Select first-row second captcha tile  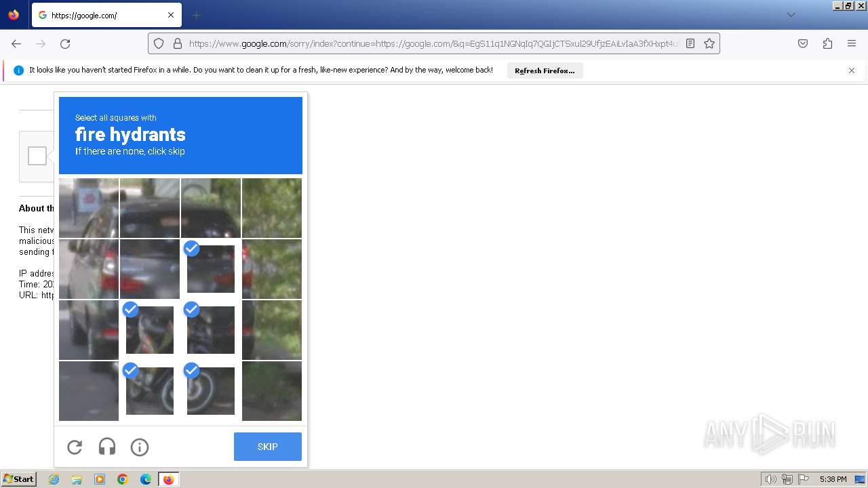tap(150, 208)
